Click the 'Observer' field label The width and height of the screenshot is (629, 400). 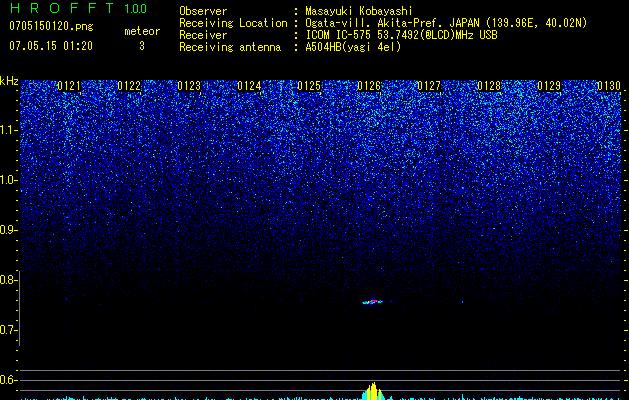(203, 11)
